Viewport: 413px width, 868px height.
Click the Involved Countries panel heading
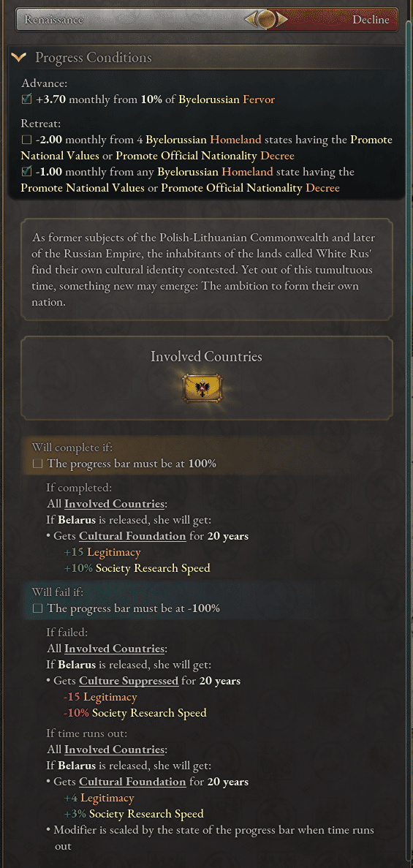(206, 357)
